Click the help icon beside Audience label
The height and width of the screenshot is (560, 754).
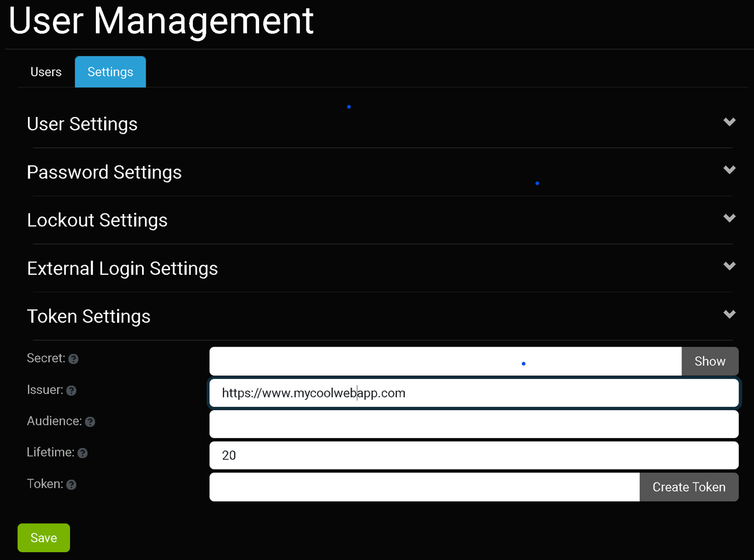click(x=90, y=422)
